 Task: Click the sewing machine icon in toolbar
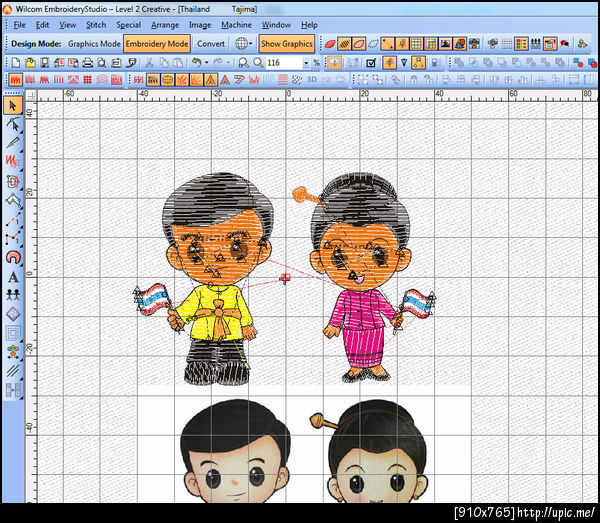point(116,63)
